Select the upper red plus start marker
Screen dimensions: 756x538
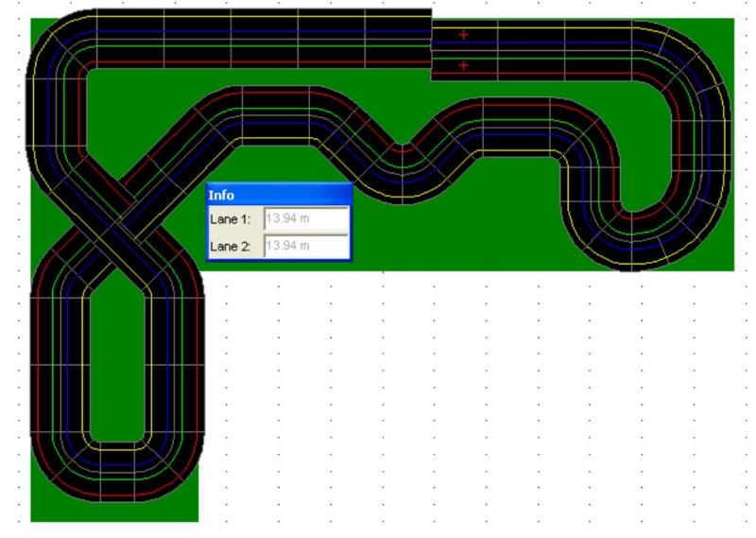click(x=463, y=35)
